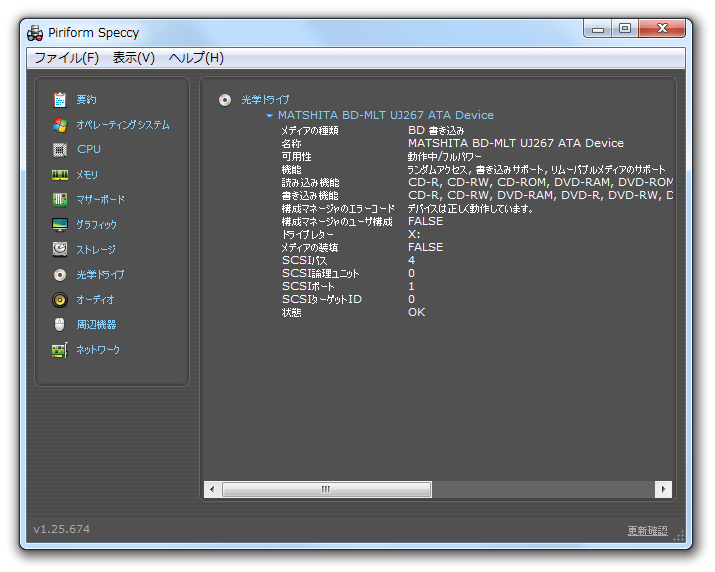
Task: Click the 構成マネージャのエラーコード label
Action: pos(338,209)
